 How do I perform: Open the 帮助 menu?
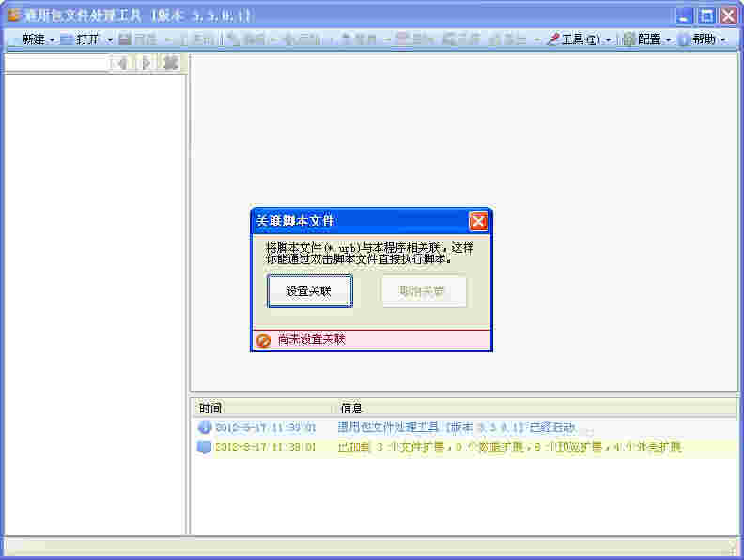coord(704,39)
